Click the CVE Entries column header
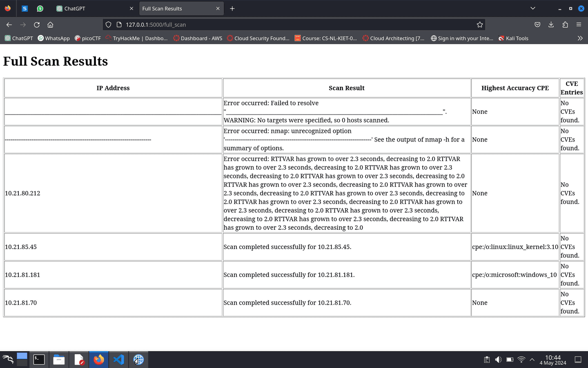This screenshot has height=368, width=588. [x=572, y=88]
